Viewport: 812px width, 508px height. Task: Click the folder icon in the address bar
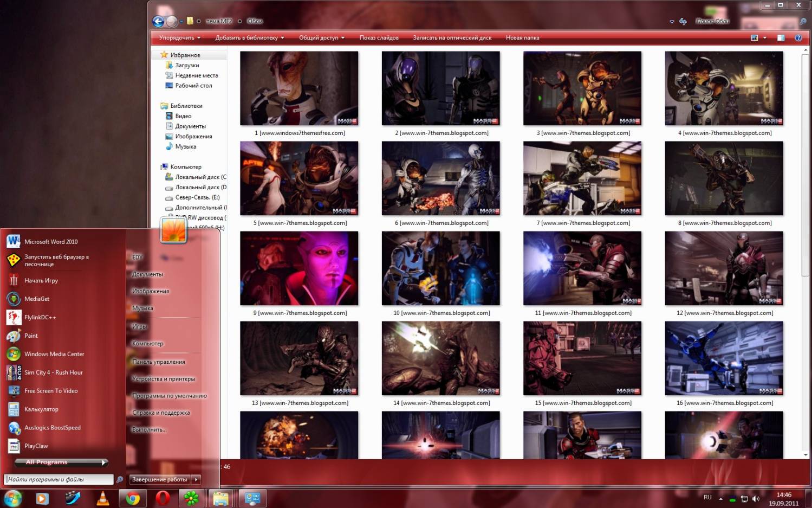[x=190, y=21]
